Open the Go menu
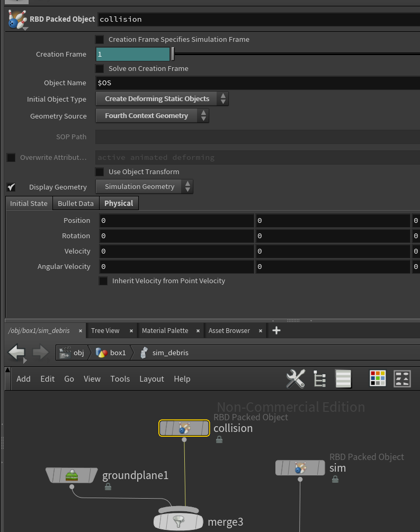 [x=69, y=378]
